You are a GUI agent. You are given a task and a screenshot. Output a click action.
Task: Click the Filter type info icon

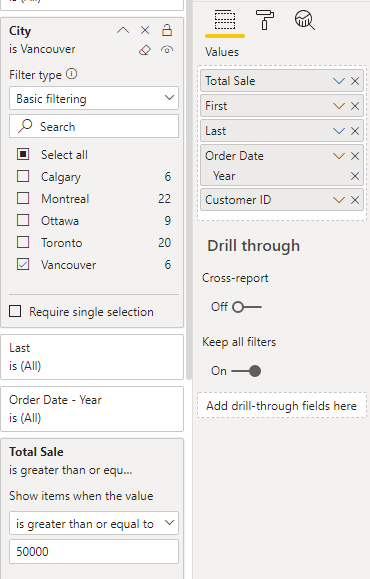coord(72,74)
